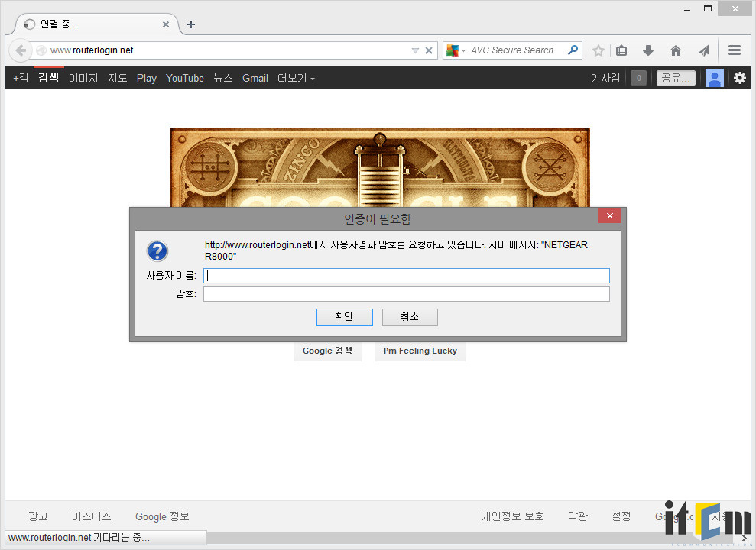Screen dimensions: 756x550
Task: Maximize the browser window
Action: [x=708, y=8]
